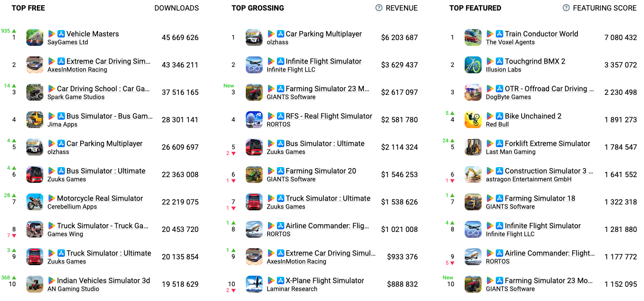Click the Featuring Score help icon
644x301 pixels.
pos(566,8)
